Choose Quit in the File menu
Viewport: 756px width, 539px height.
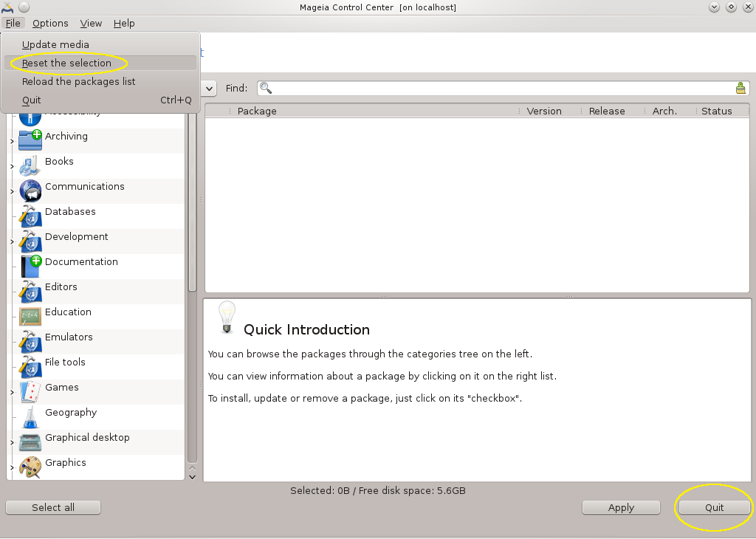pyautogui.click(x=100, y=100)
